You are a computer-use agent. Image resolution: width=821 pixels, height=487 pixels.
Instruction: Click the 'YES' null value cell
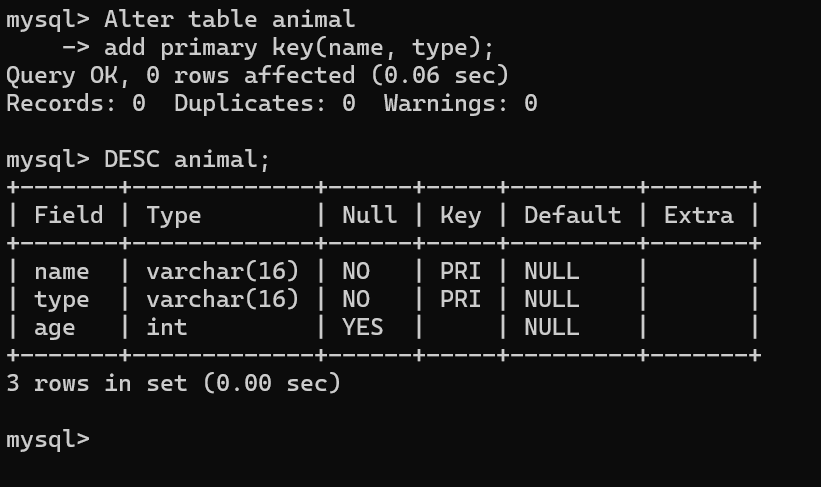(362, 328)
